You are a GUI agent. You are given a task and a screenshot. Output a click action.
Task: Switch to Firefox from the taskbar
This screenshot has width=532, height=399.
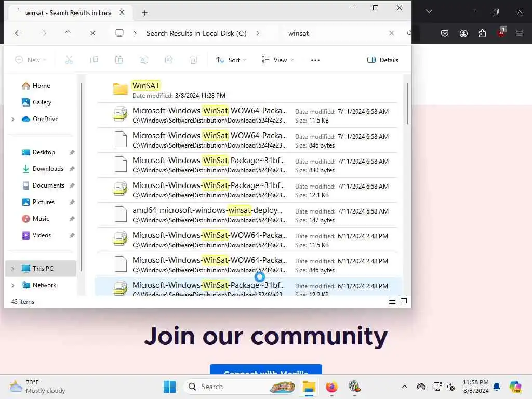331,387
